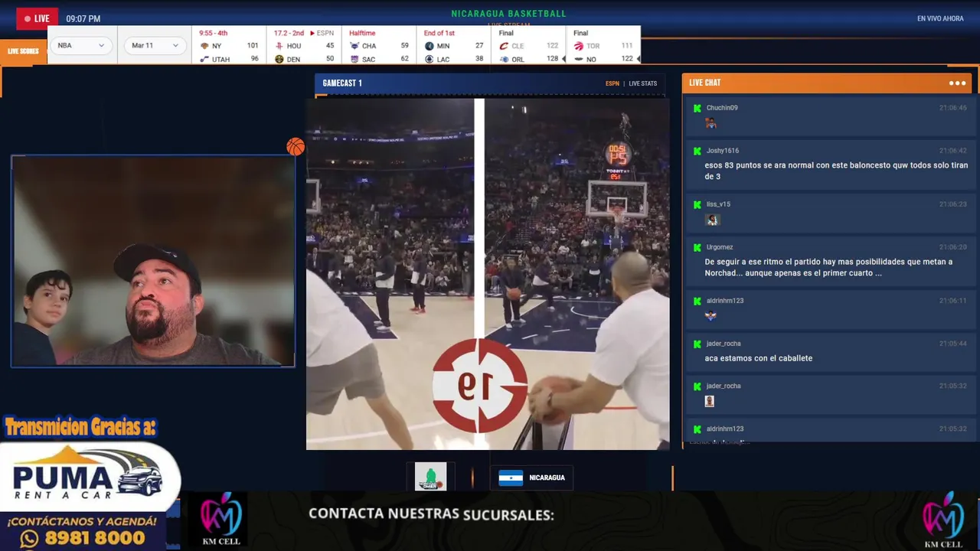
Task: Click Kick icon beside Joshy1616
Action: click(x=697, y=151)
